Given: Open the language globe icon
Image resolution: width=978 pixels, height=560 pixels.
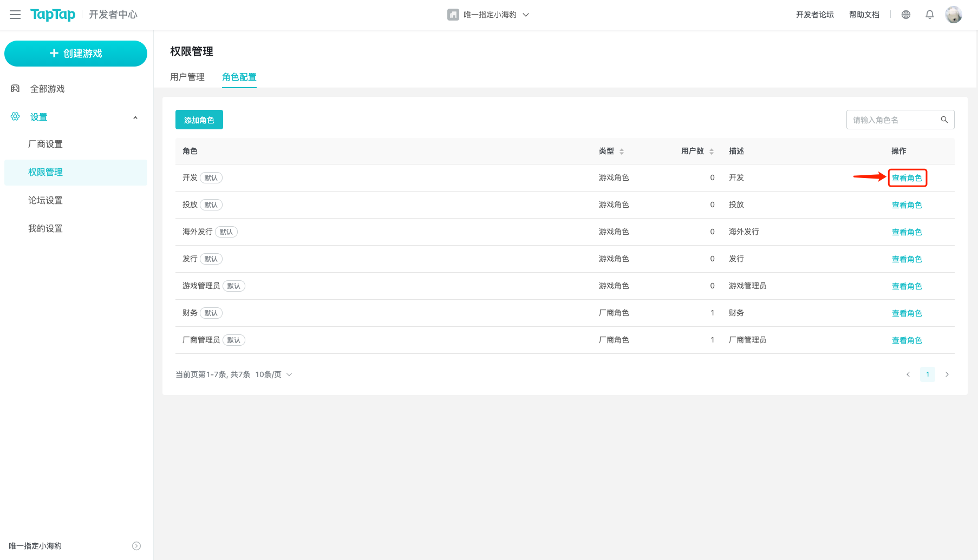Looking at the screenshot, I should click(x=906, y=15).
